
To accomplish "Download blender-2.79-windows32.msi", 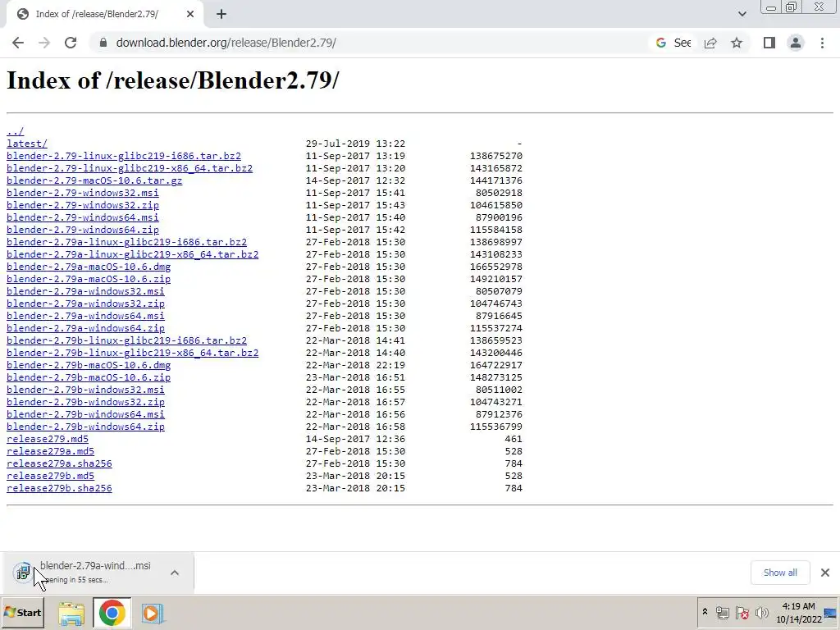I will [83, 193].
